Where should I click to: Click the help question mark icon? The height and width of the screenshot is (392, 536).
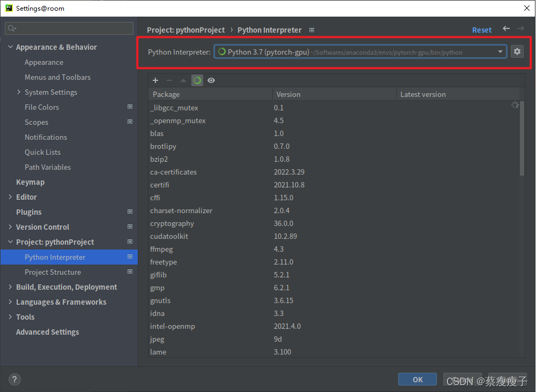pos(14,379)
